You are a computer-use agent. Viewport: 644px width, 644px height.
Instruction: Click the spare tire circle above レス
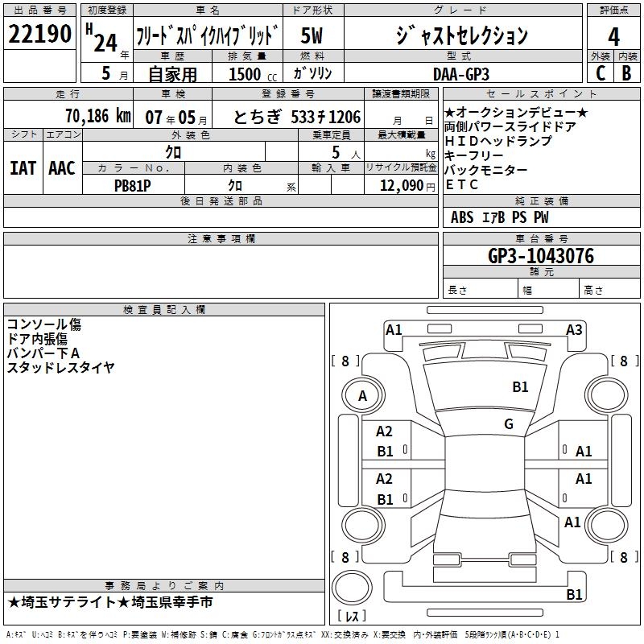pyautogui.click(x=352, y=587)
